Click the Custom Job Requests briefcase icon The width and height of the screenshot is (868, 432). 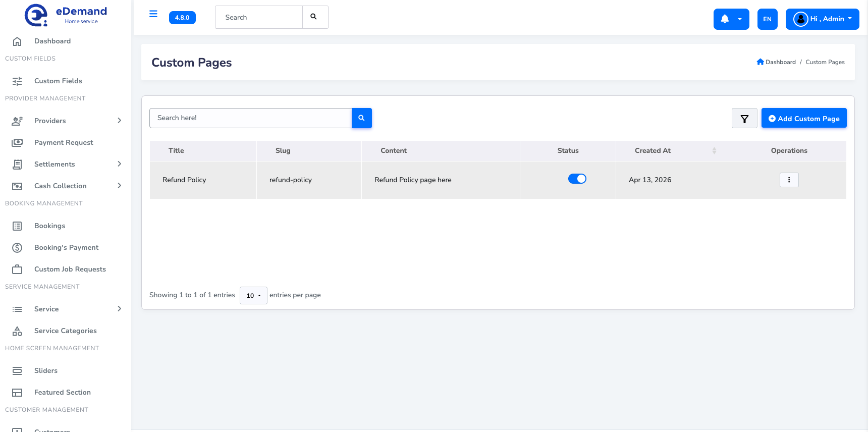pyautogui.click(x=17, y=269)
